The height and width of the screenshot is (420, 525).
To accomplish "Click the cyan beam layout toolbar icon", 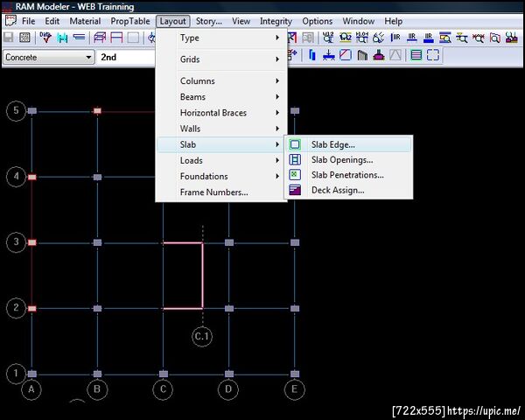I will pyautogui.click(x=63, y=38).
